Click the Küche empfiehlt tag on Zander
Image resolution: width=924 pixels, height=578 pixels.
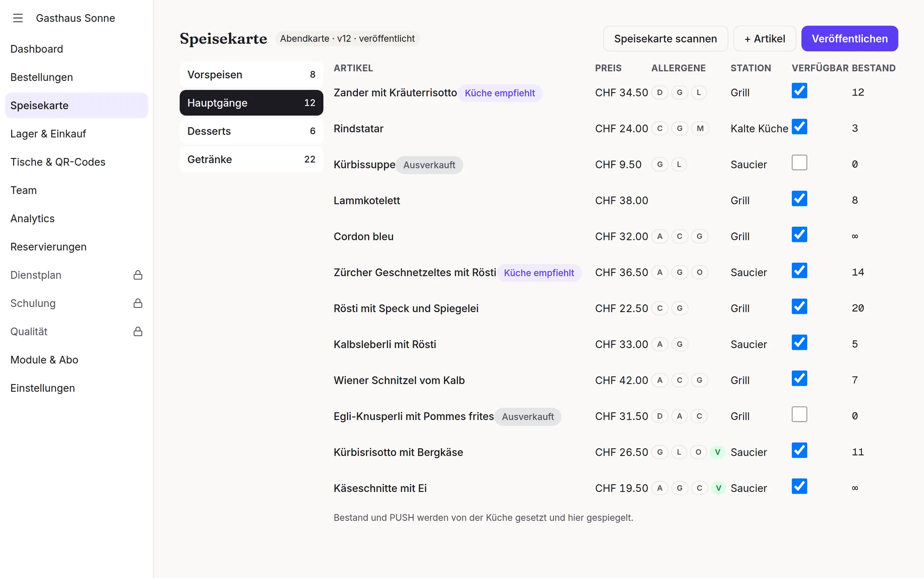coord(500,93)
